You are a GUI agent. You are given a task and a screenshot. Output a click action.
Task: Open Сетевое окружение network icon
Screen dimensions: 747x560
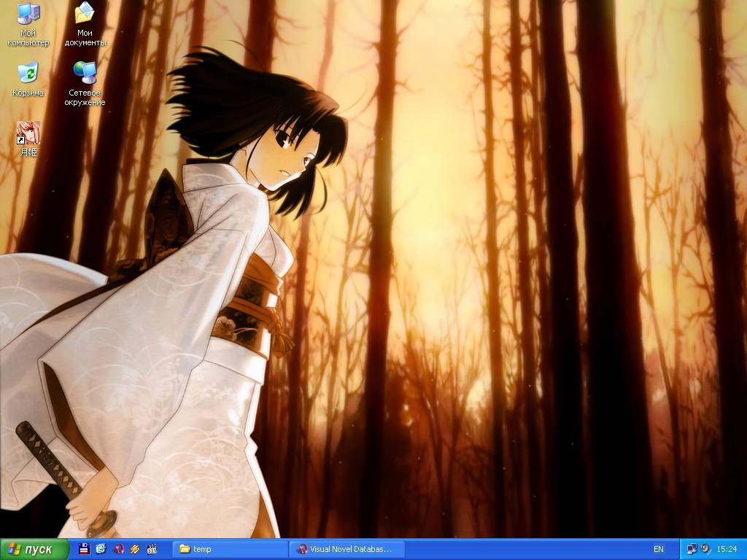[85, 74]
